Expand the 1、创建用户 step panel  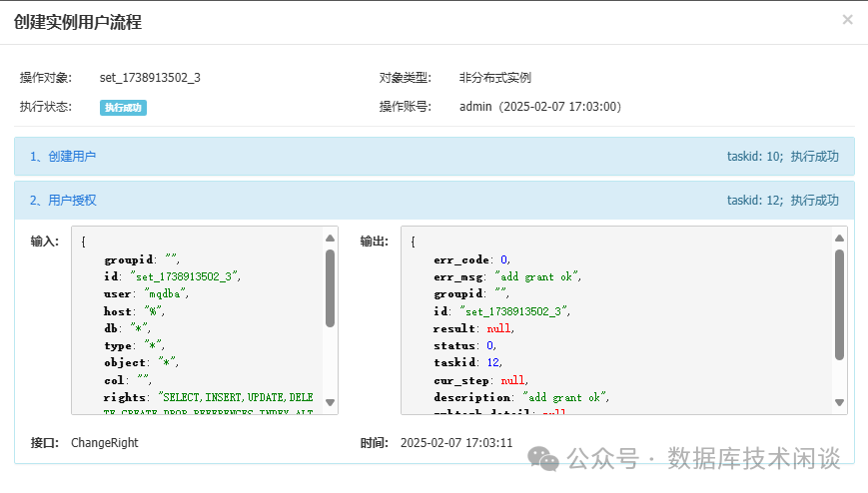(x=63, y=157)
